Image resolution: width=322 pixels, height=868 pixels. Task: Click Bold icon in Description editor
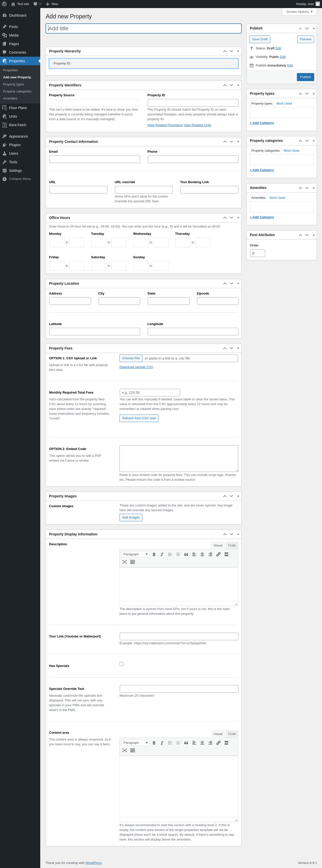pos(154,554)
